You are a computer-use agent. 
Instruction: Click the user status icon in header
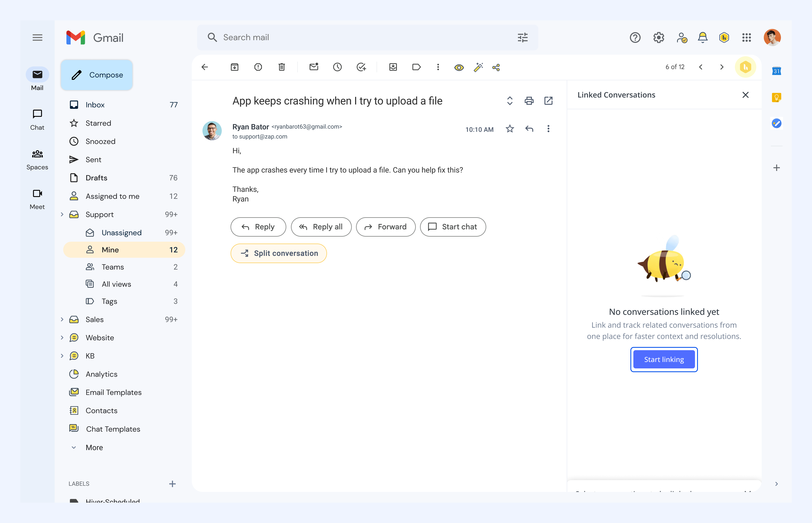(x=682, y=37)
